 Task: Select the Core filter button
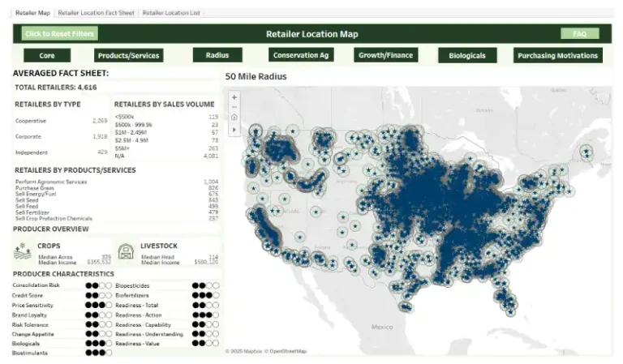(47, 56)
